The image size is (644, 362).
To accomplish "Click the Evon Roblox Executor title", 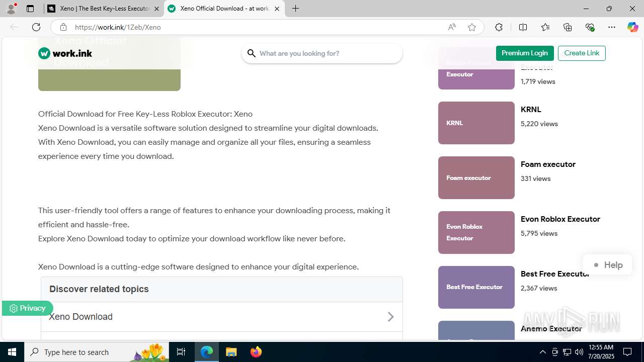I will (560, 219).
